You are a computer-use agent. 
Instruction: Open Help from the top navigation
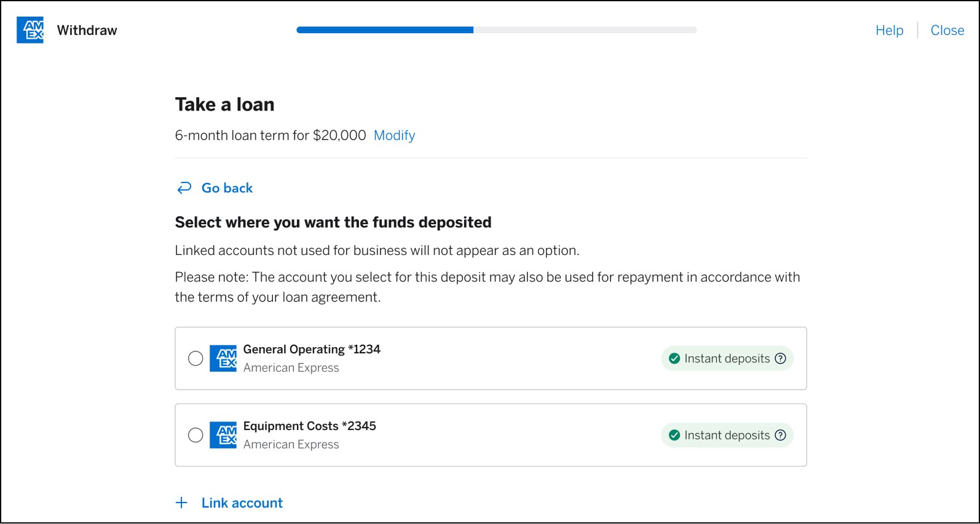pyautogui.click(x=889, y=29)
